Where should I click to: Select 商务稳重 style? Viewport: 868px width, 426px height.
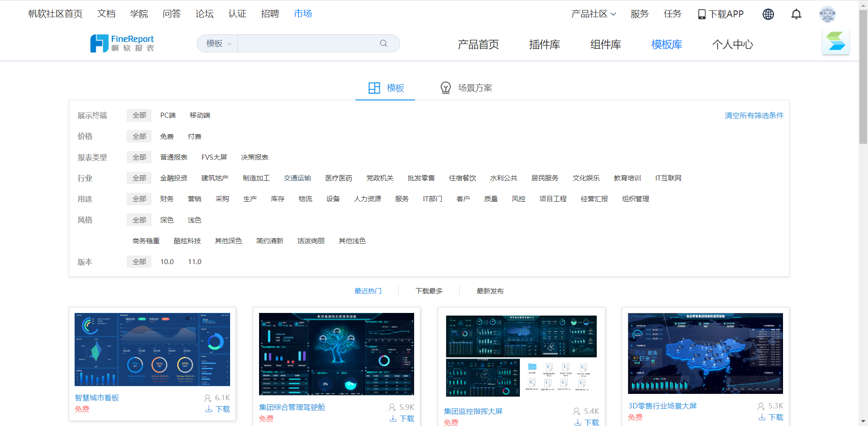[x=146, y=241]
